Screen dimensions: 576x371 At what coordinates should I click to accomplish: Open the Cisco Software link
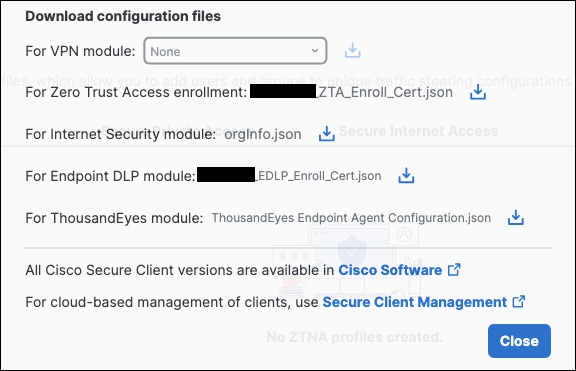(x=390, y=270)
